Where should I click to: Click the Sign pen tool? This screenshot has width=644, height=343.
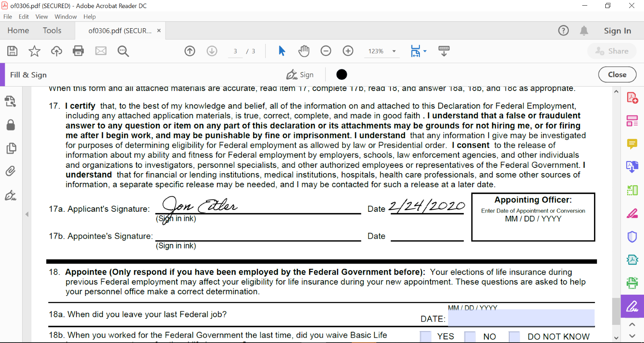(300, 74)
